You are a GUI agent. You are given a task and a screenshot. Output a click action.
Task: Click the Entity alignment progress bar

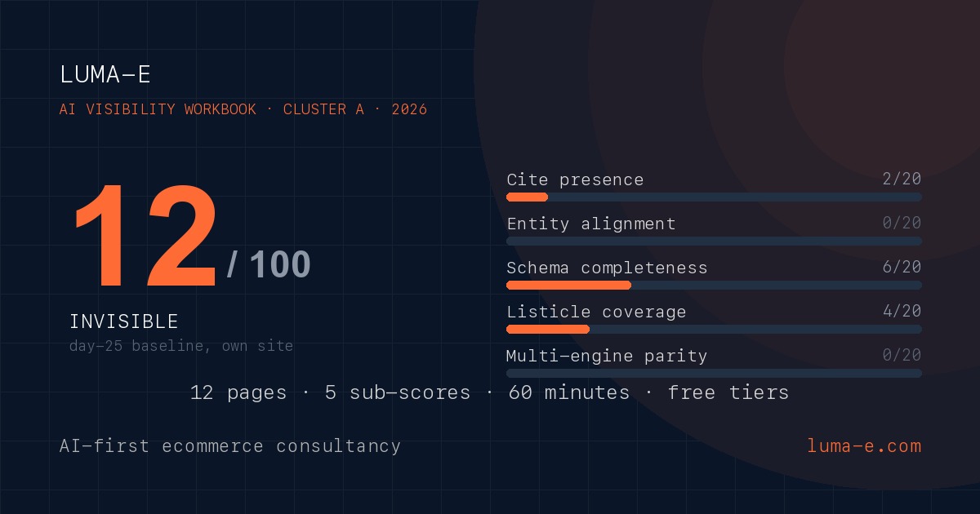point(714,241)
